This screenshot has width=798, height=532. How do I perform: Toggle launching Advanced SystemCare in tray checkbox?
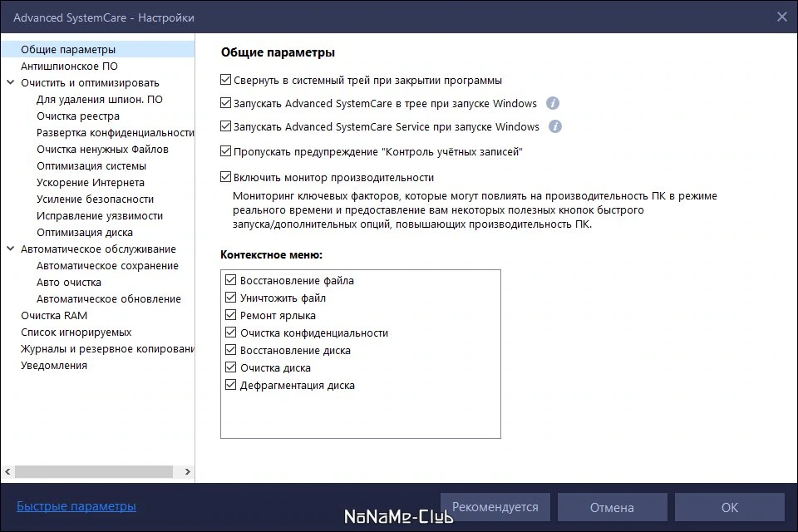point(225,103)
